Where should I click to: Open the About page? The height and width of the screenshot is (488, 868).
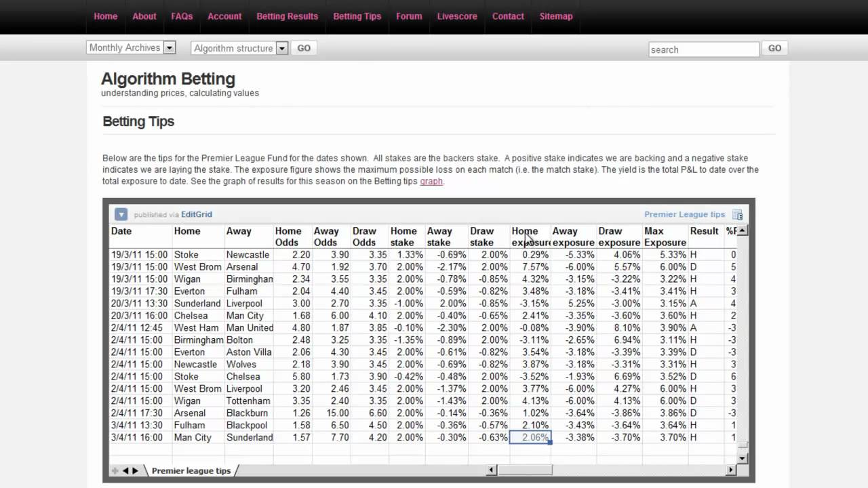144,16
